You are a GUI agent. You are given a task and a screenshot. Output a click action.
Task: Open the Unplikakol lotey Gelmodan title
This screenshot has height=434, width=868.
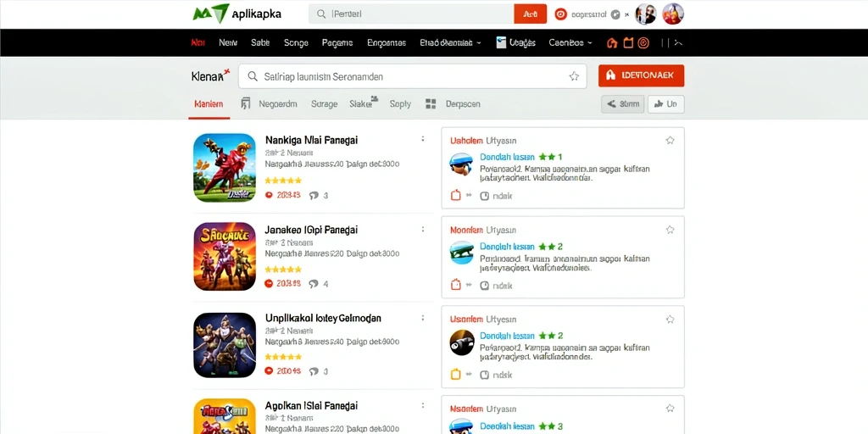click(x=323, y=319)
